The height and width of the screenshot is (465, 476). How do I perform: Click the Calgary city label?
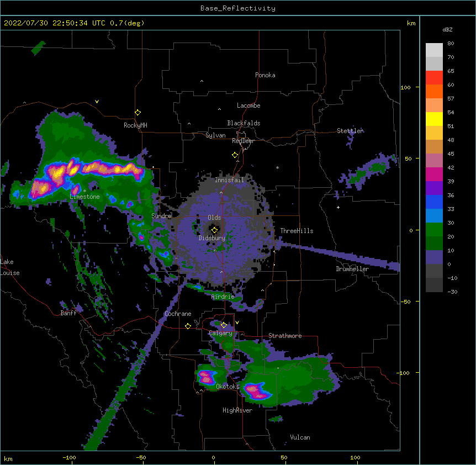(x=221, y=333)
